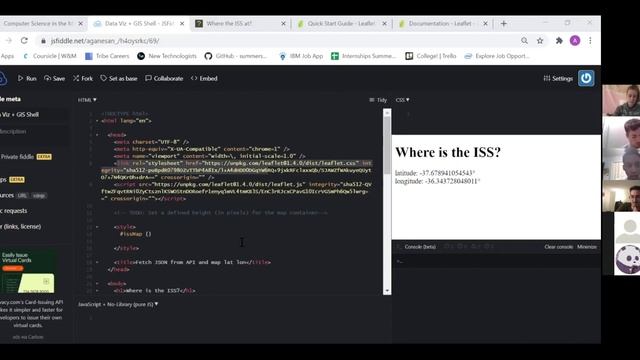Click the fiddle title 'Viz + GIS Shell' field
Screen dimensions: 640x360
(33, 115)
